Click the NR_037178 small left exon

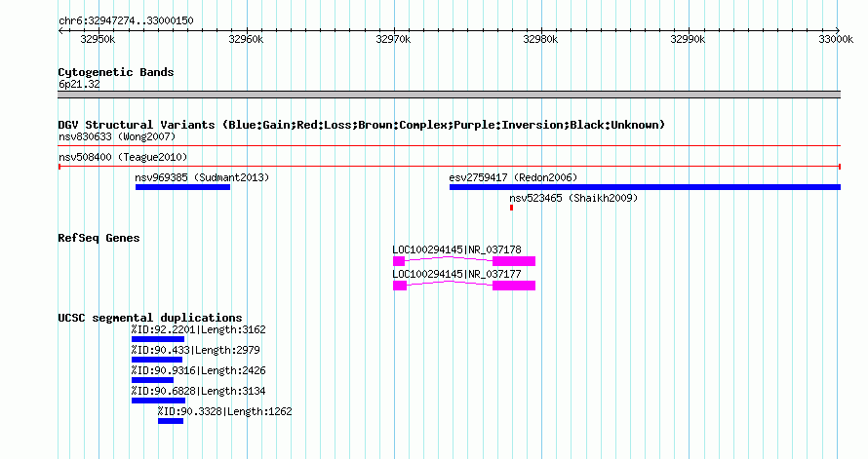pyautogui.click(x=399, y=261)
